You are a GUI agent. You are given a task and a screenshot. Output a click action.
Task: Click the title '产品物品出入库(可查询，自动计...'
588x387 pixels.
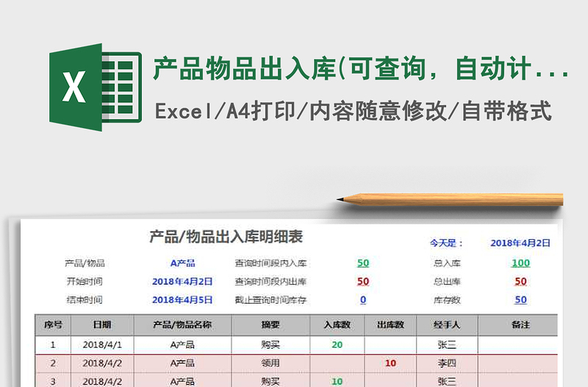pyautogui.click(x=361, y=68)
